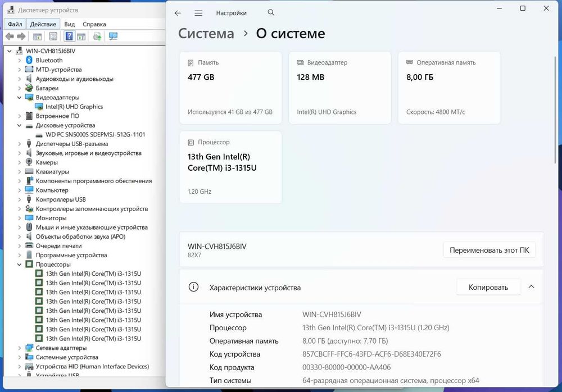Click the Оперативная память 8,00 ГБ card
This screenshot has height=392, width=562.
(x=449, y=88)
